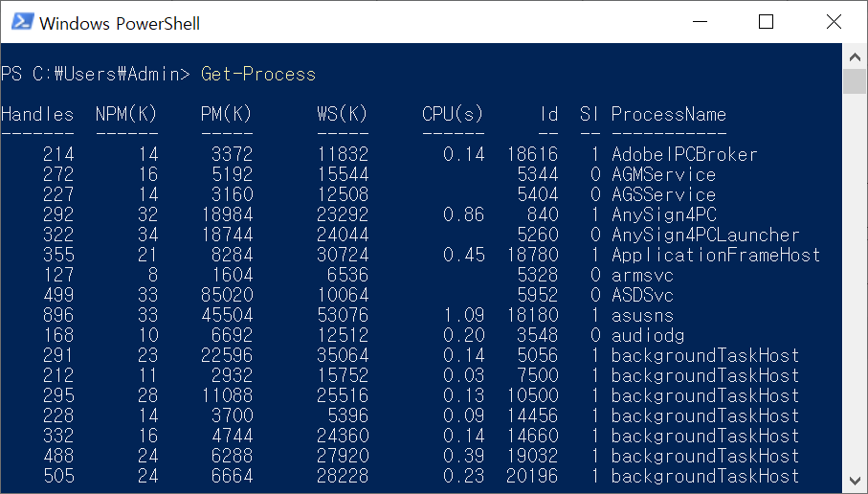Click the NPM(K) column header
868x494 pixels.
[x=126, y=115]
